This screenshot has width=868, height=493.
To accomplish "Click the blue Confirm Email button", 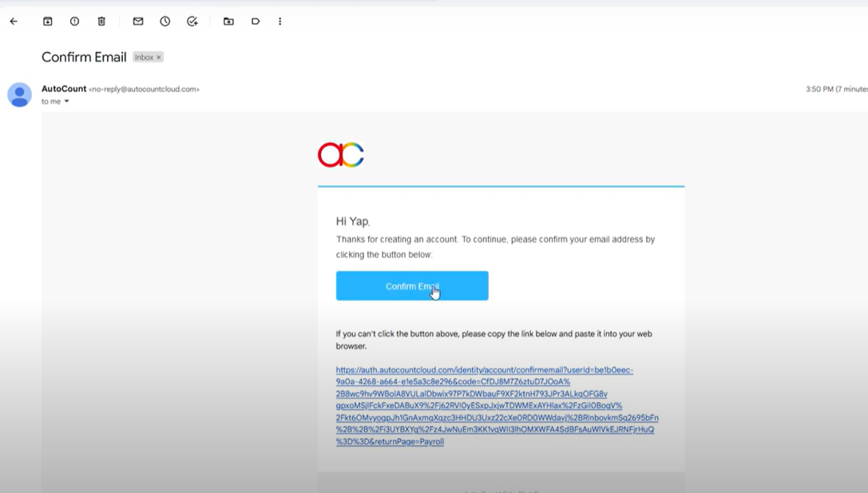I will 411,286.
